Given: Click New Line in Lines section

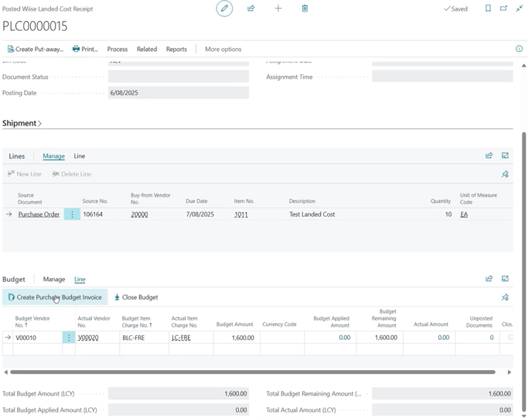Looking at the screenshot, I should pos(25,174).
